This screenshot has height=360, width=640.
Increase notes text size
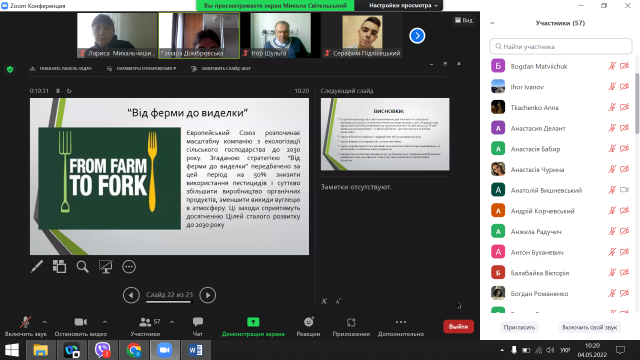click(x=324, y=301)
